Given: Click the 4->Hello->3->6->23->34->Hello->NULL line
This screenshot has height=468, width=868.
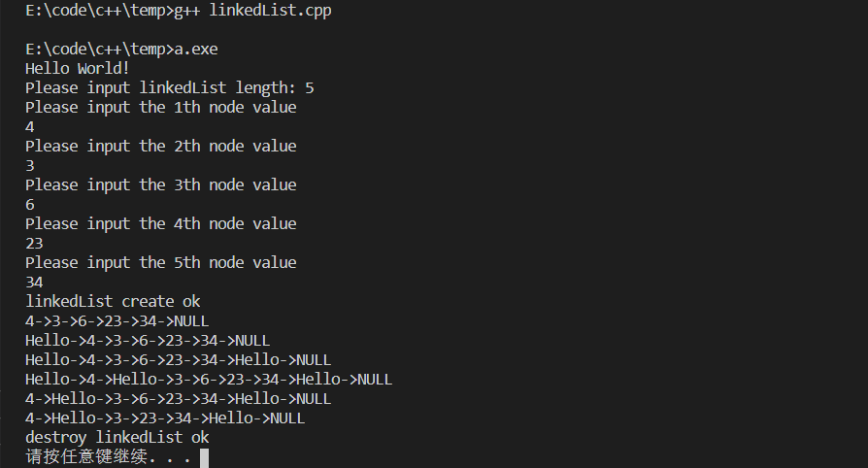Looking at the screenshot, I should coord(178,399).
